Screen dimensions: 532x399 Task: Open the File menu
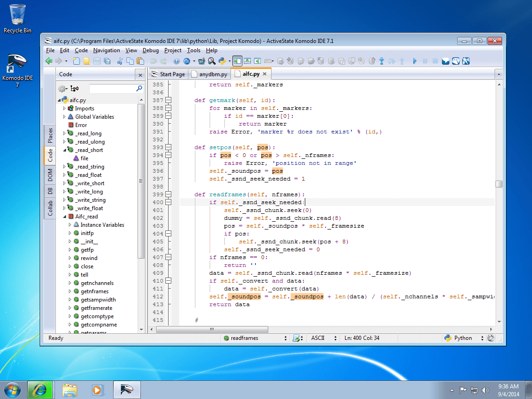50,50
